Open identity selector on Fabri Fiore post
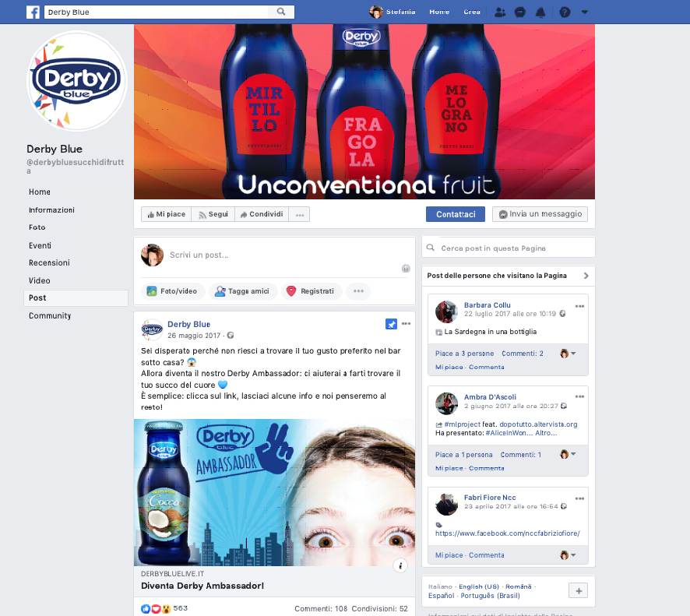Viewport: 690px width, 616px height. point(568,555)
